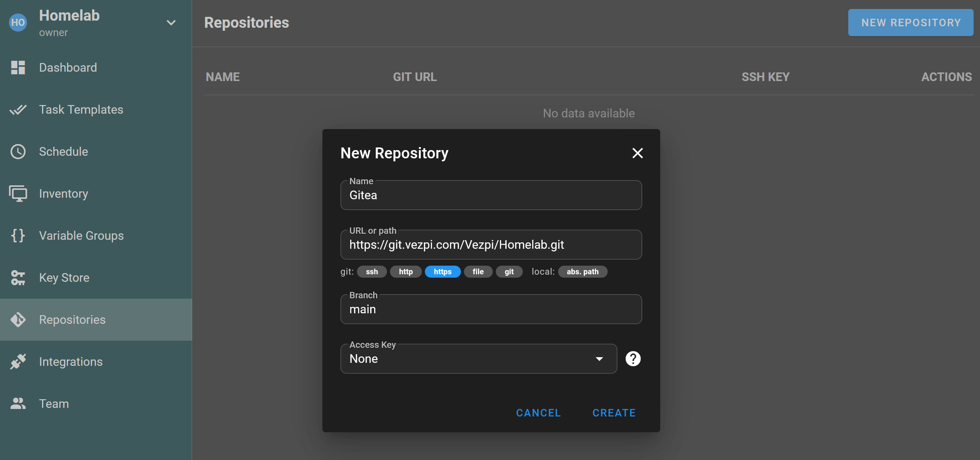Open the Access Key dropdown
Image resolution: width=980 pixels, height=460 pixels.
coord(478,358)
